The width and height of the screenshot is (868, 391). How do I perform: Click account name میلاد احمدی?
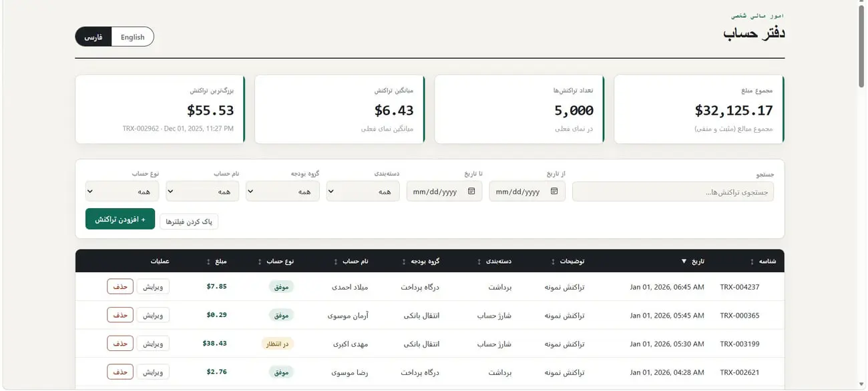(350, 287)
